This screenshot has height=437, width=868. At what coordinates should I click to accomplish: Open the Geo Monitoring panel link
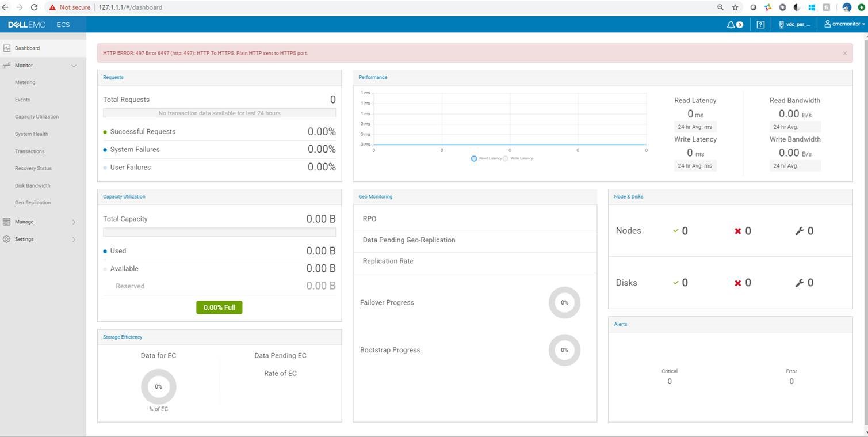(376, 196)
